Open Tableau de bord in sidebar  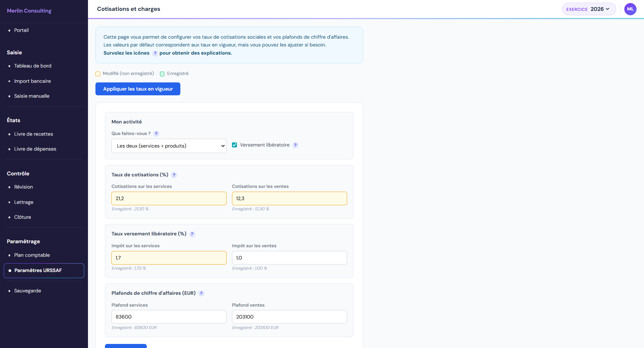tap(33, 66)
